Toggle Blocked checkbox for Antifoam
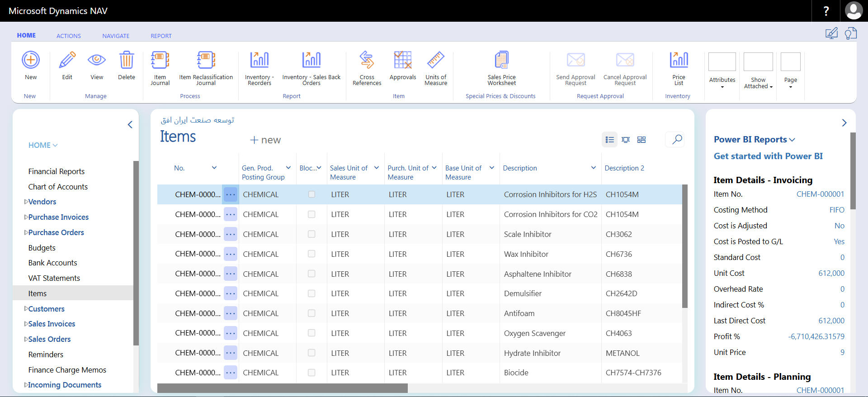This screenshot has height=397, width=868. click(x=311, y=313)
